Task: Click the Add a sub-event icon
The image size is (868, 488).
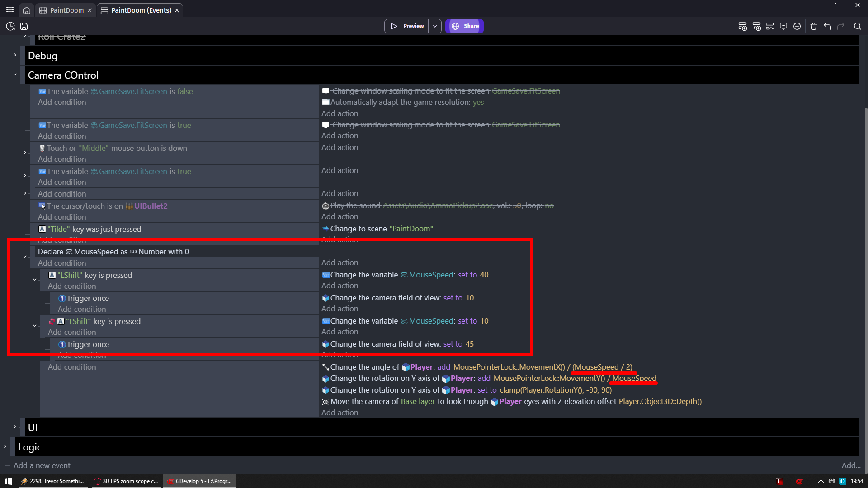Action: point(756,26)
